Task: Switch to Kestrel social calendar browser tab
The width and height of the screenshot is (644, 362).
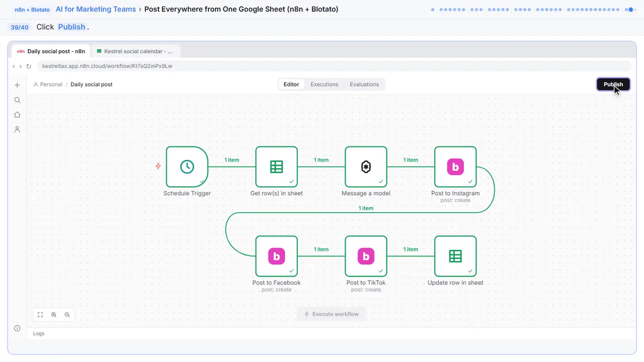Action: pos(135,51)
